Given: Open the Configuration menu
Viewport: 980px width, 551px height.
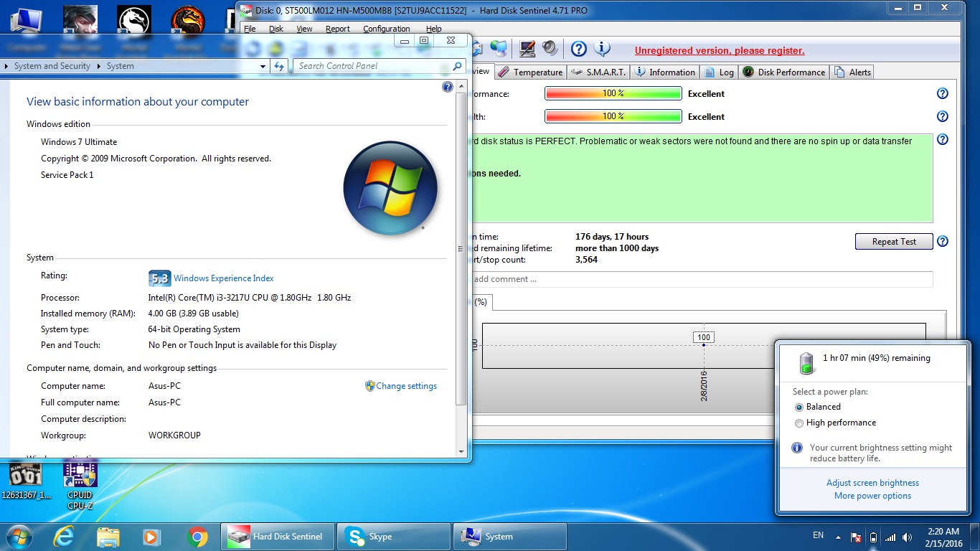Looking at the screenshot, I should click(386, 29).
